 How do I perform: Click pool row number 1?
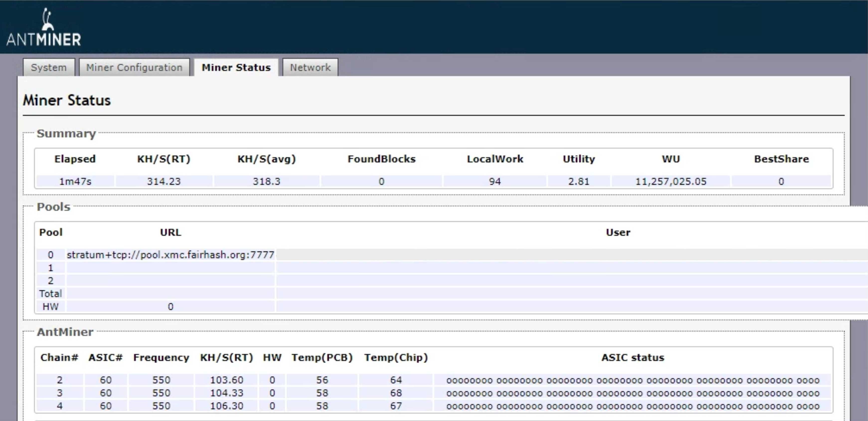[51, 268]
